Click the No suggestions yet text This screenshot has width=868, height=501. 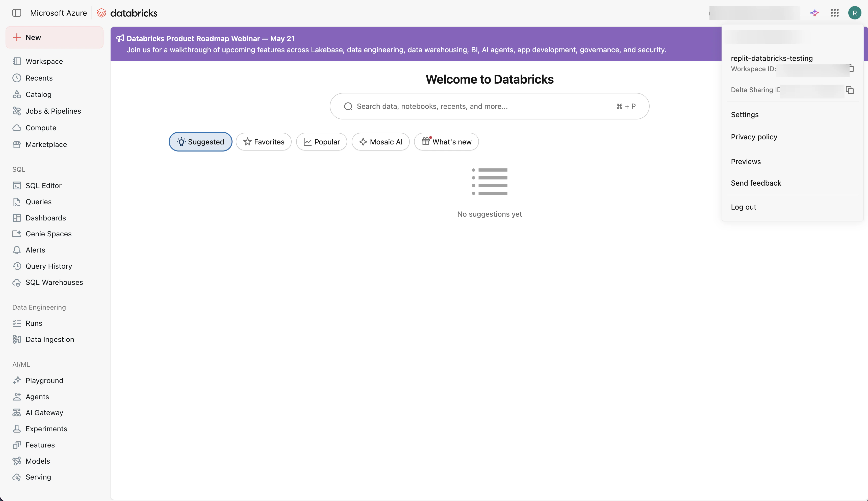click(x=489, y=214)
